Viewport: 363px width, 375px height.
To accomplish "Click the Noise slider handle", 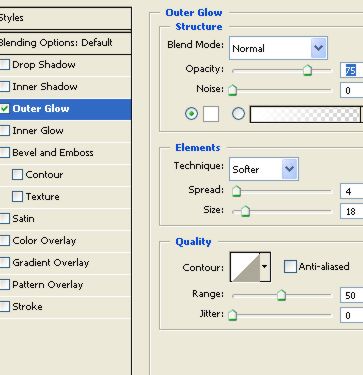I will (232, 90).
